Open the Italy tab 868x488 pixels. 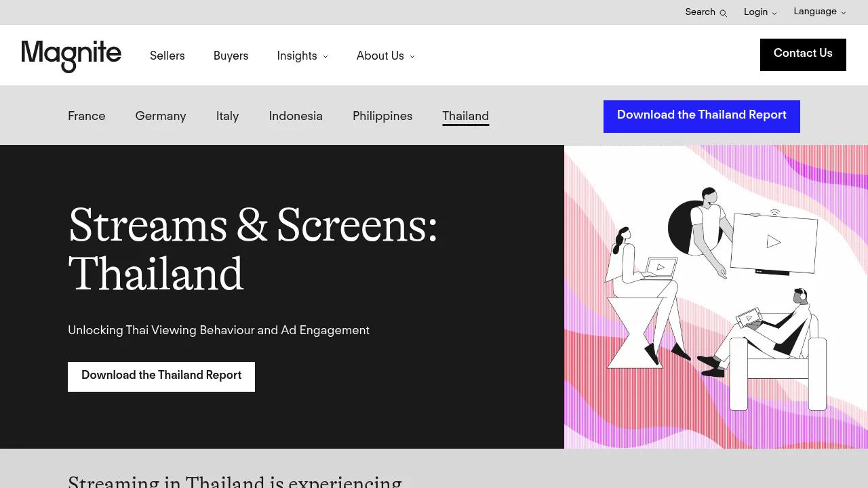227,116
